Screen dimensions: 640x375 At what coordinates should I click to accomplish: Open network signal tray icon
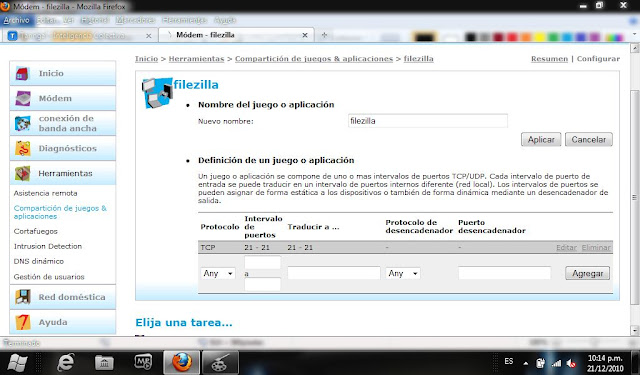[x=556, y=363]
